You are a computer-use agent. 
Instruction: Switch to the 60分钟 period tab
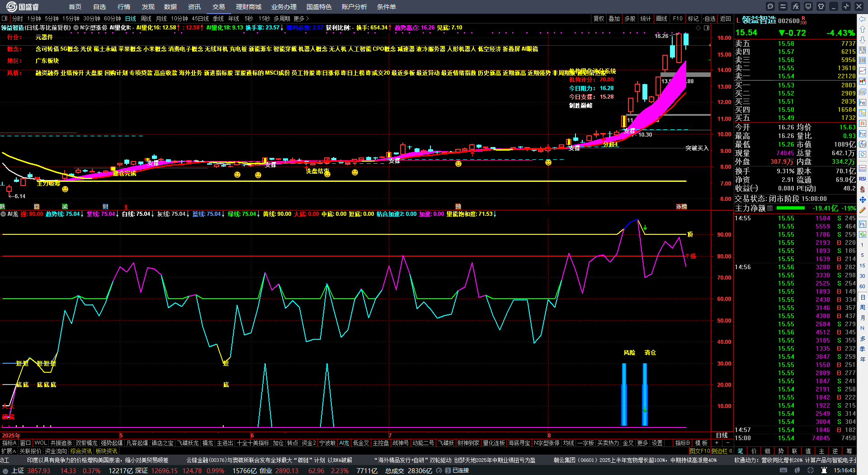(113, 19)
